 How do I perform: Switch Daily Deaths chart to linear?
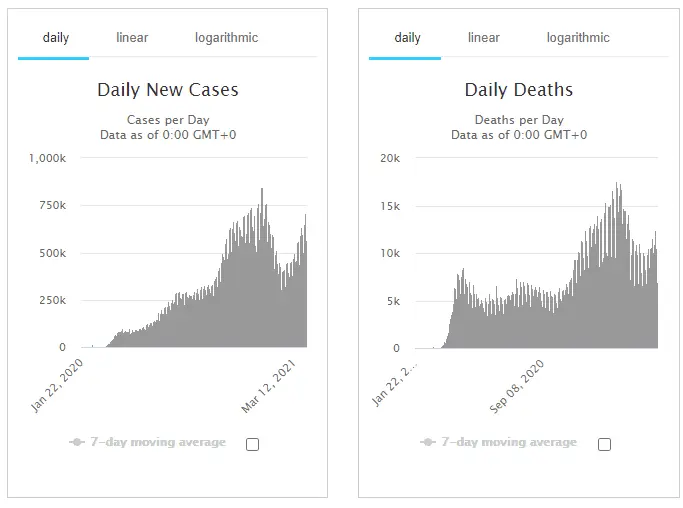point(483,38)
